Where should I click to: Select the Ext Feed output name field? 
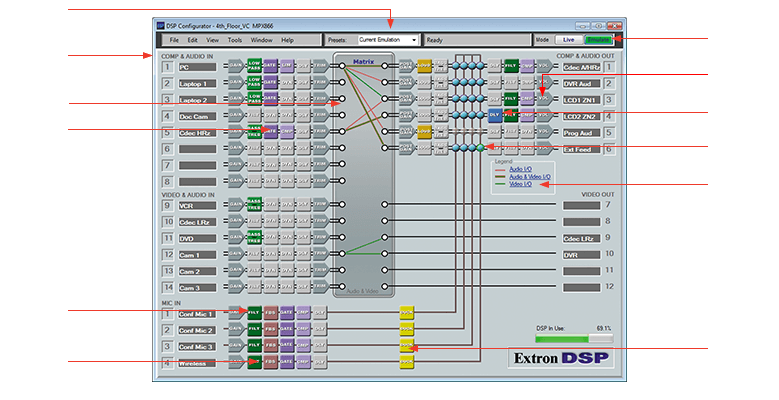coord(581,149)
